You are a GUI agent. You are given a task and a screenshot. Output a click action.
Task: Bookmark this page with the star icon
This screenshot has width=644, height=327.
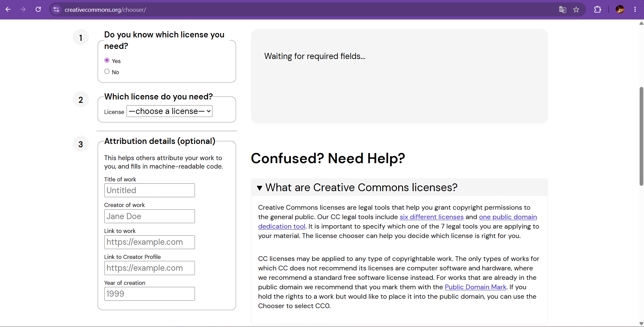(x=576, y=9)
